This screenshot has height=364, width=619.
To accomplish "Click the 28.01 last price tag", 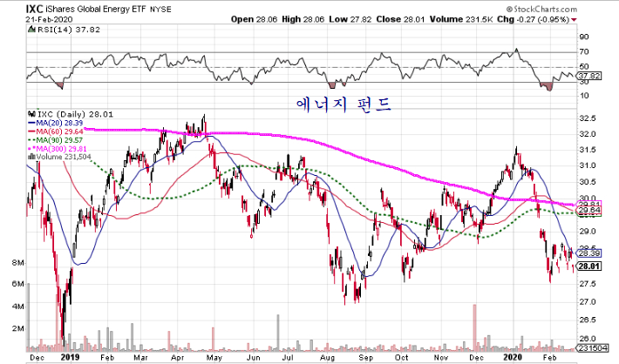I will pos(589,266).
